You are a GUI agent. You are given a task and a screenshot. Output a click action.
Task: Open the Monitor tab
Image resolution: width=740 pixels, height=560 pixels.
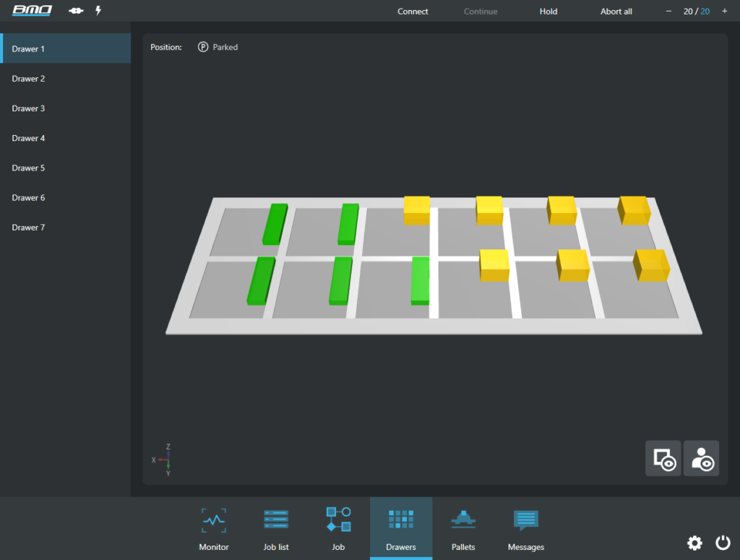pyautogui.click(x=214, y=529)
